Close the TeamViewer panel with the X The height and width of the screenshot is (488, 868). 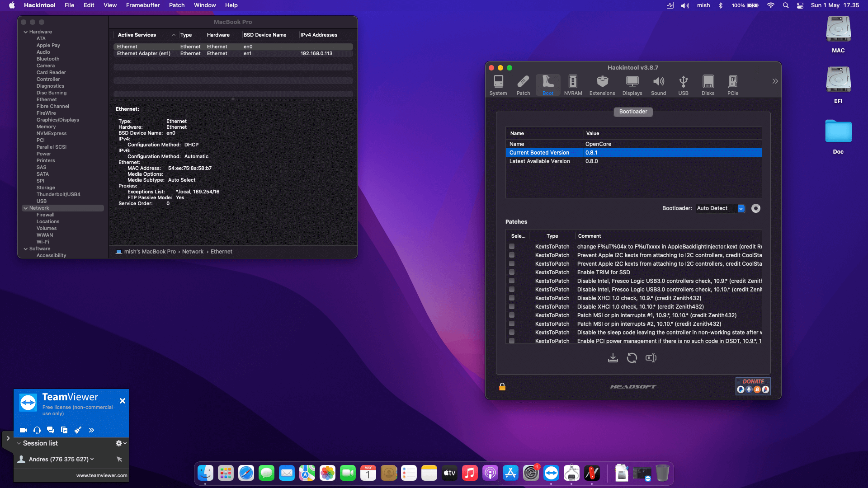(122, 401)
